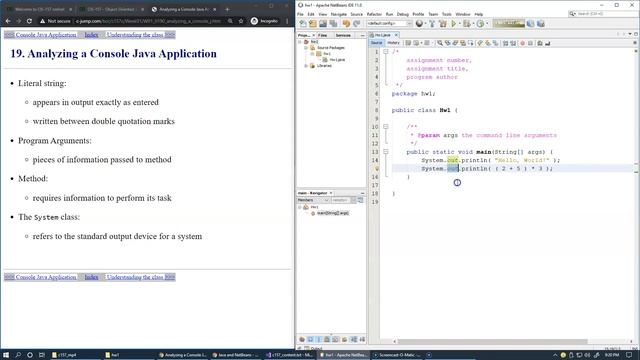Click the Open Project icon in NetBeans toolbar

tap(323, 24)
